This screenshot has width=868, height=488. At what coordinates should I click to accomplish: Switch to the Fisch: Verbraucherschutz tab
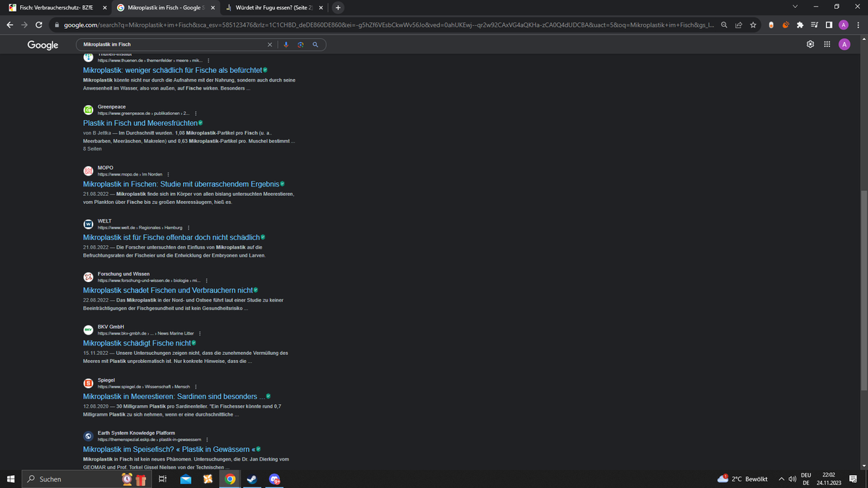pyautogui.click(x=55, y=7)
